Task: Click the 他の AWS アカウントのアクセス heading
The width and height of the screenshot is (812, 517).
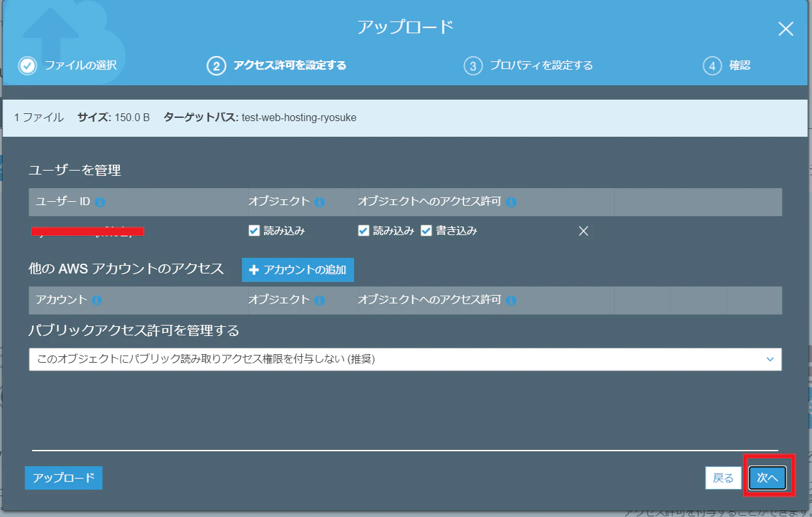Action: (x=126, y=269)
